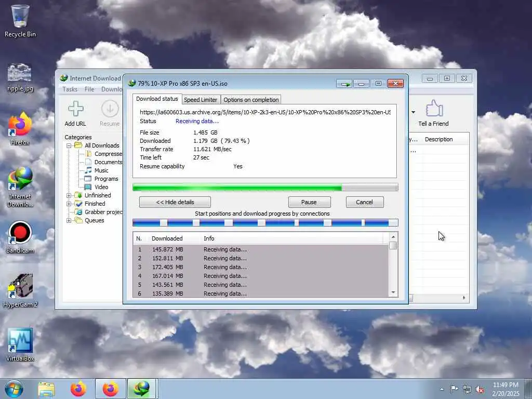532x399 pixels.
Task: Switch to the Download status tab
Action: [157, 99]
